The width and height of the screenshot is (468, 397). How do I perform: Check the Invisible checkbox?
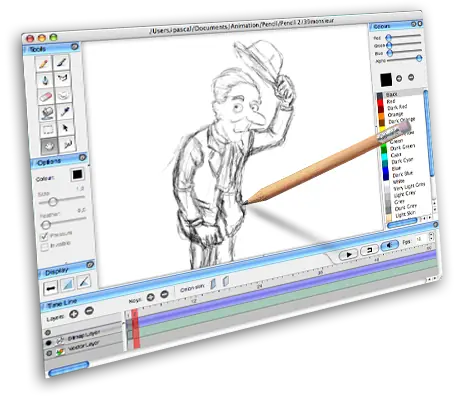(45, 247)
